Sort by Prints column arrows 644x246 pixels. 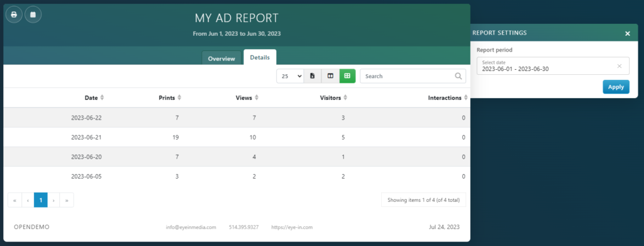click(179, 98)
